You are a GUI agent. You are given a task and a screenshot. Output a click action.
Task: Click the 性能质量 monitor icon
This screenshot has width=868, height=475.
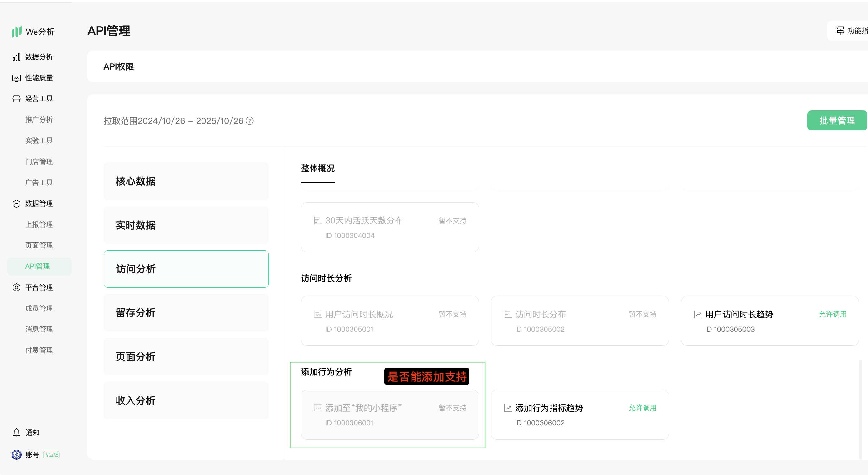(17, 78)
